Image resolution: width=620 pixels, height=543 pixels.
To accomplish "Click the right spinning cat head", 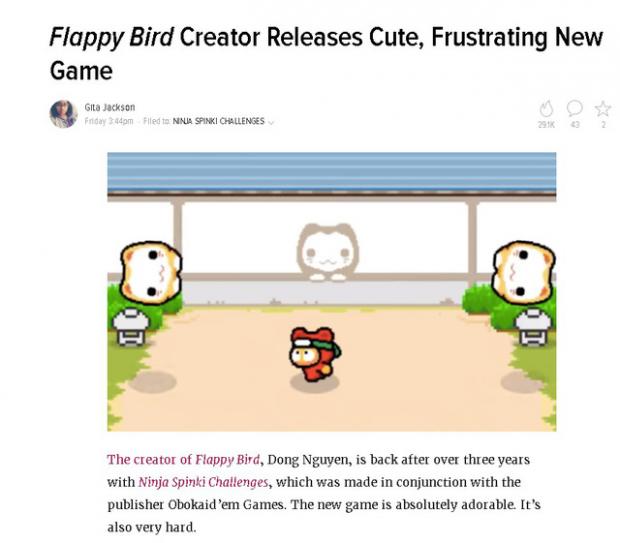I will point(523,272).
